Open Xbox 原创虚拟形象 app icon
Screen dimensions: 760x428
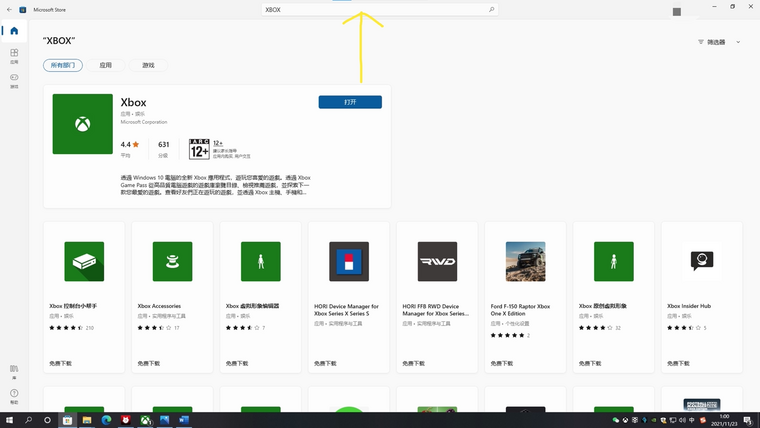point(614,261)
